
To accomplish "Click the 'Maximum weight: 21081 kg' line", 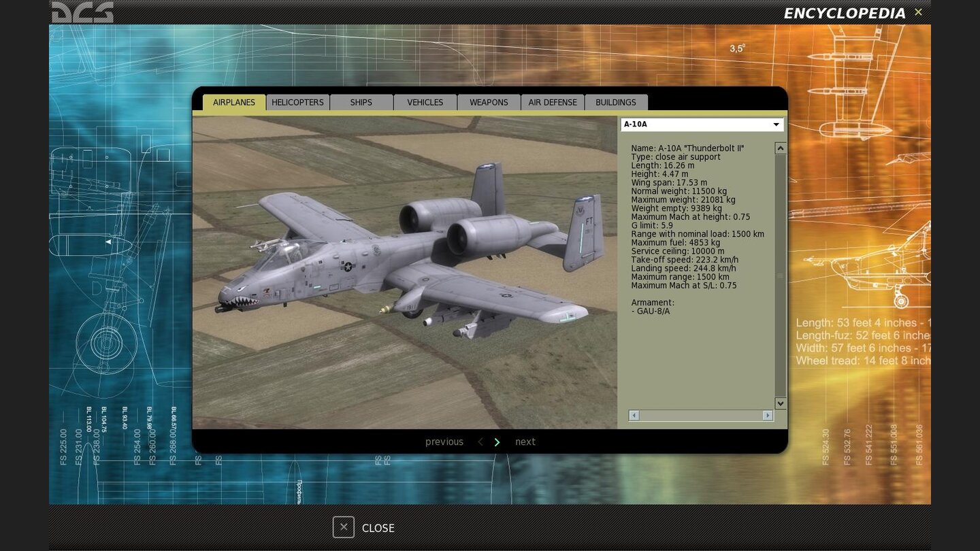I will click(x=683, y=200).
